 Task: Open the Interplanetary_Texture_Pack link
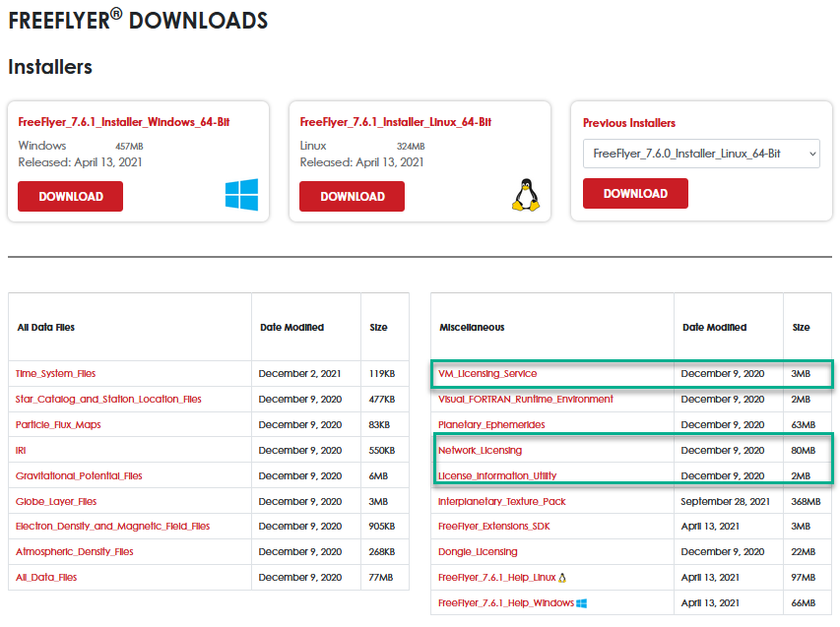tap(502, 502)
